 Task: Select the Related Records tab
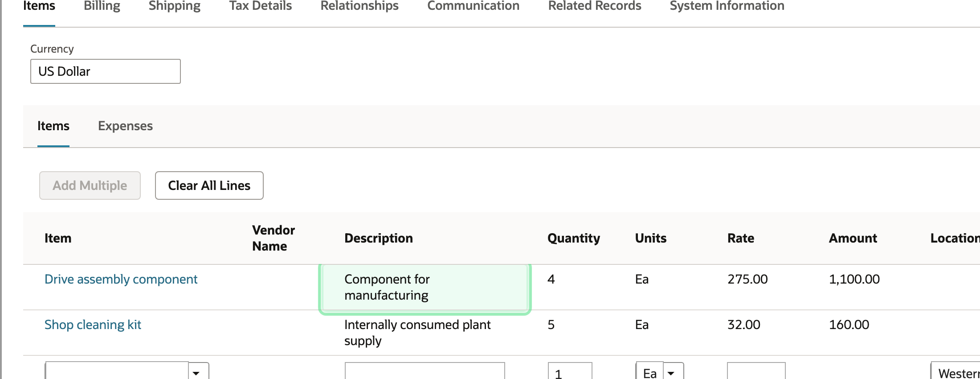595,6
